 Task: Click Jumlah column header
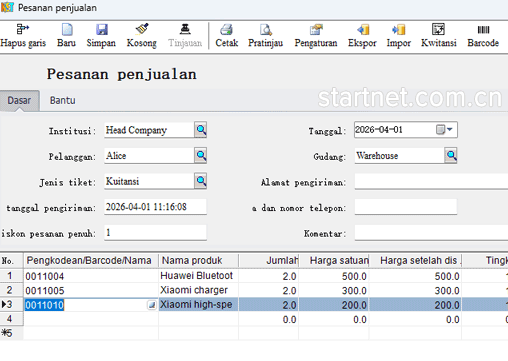tap(269, 260)
